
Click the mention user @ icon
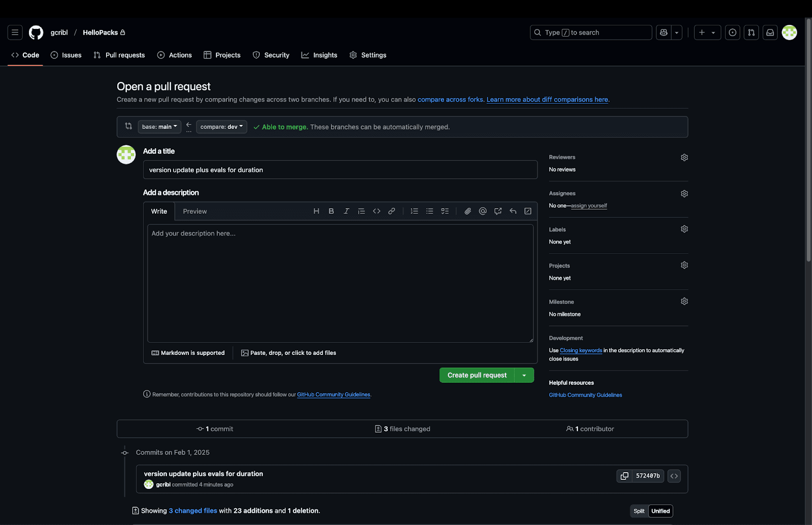point(483,211)
